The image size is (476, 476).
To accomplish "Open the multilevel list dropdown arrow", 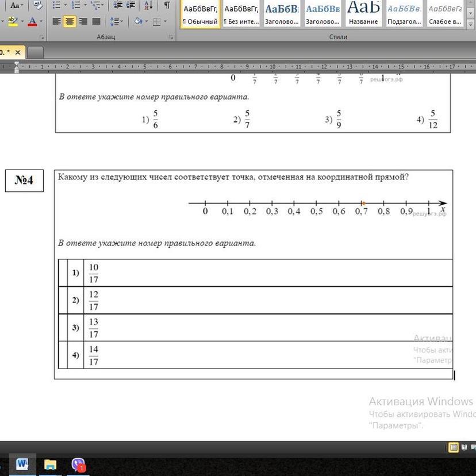I will 102,5.
